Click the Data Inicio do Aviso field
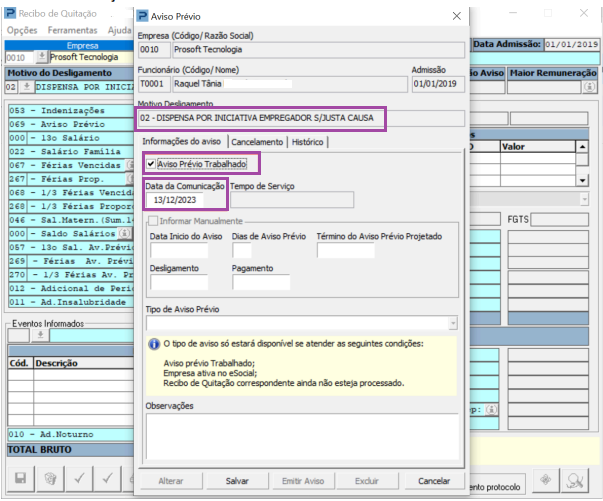This screenshot has width=603, height=501. [179, 250]
